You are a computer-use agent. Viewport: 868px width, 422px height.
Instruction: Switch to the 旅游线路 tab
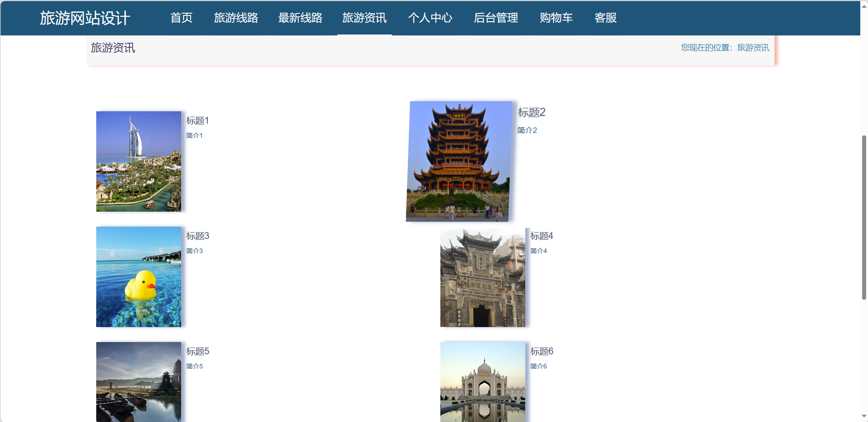(236, 18)
